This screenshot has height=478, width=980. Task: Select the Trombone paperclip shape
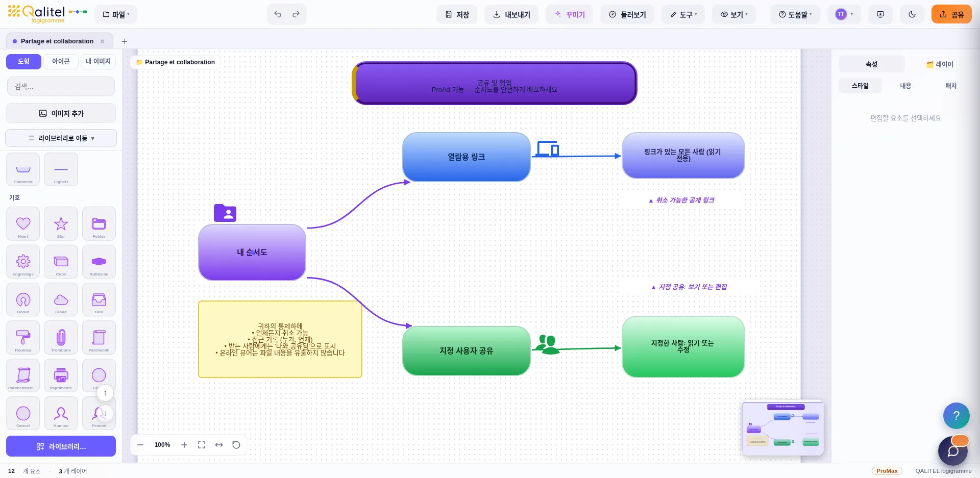click(x=61, y=337)
